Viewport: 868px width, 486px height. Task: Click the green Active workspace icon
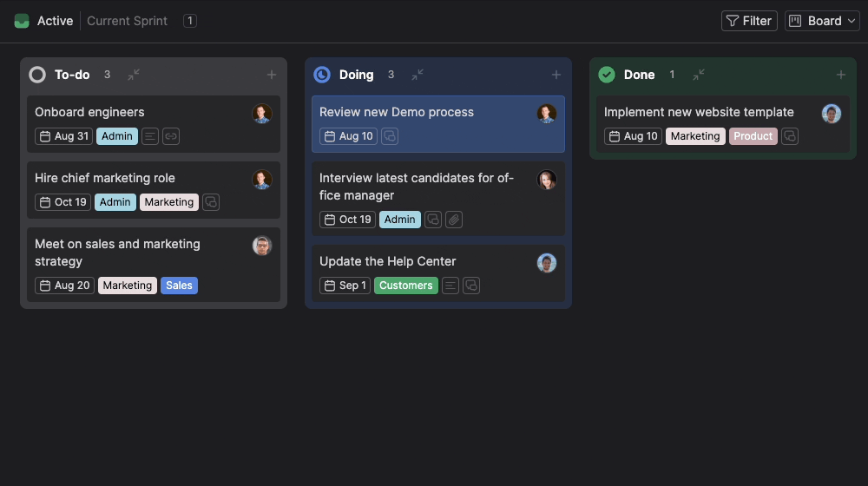pos(22,21)
